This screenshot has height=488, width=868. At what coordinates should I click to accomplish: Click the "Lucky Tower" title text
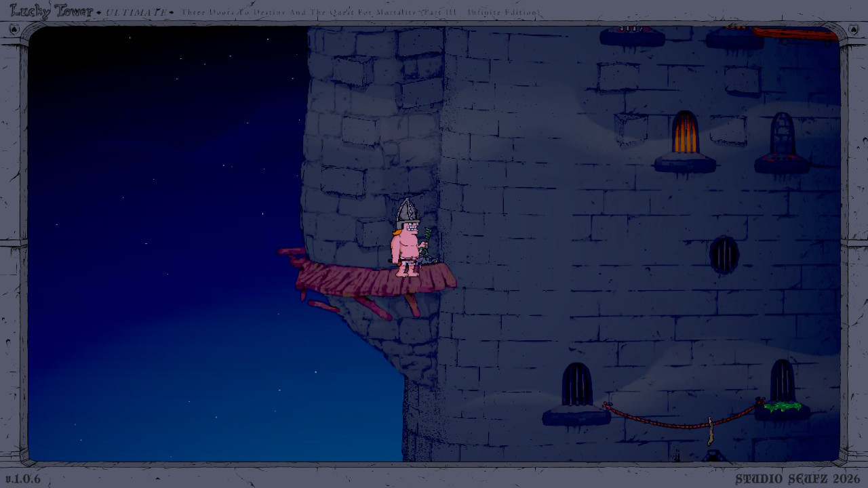click(52, 10)
